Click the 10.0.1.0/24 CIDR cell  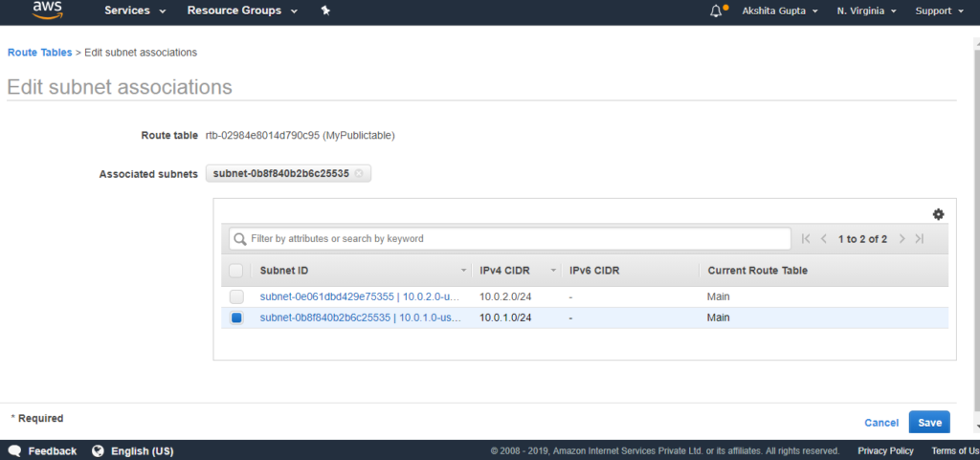[505, 318]
